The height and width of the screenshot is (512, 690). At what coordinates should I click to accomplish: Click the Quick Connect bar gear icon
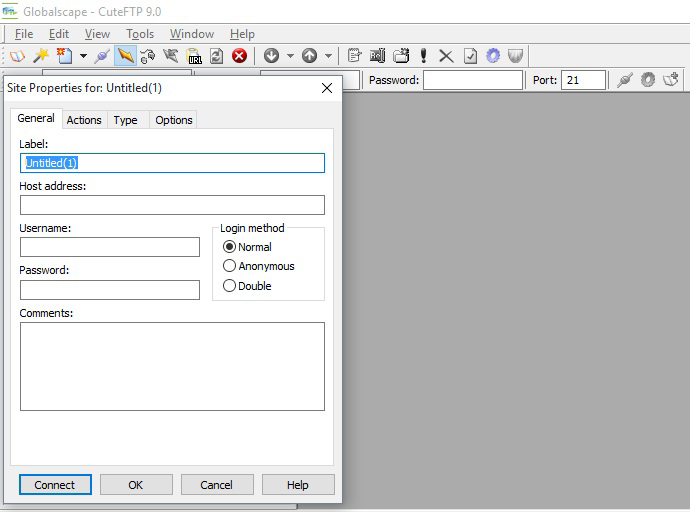coord(647,80)
